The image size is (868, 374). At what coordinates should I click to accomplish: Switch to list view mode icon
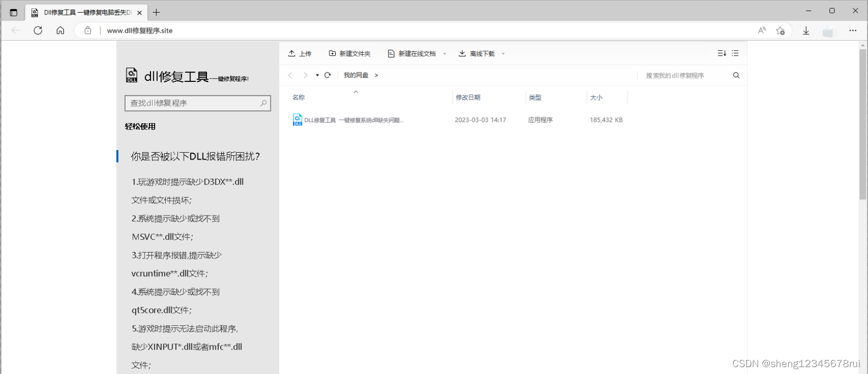735,53
